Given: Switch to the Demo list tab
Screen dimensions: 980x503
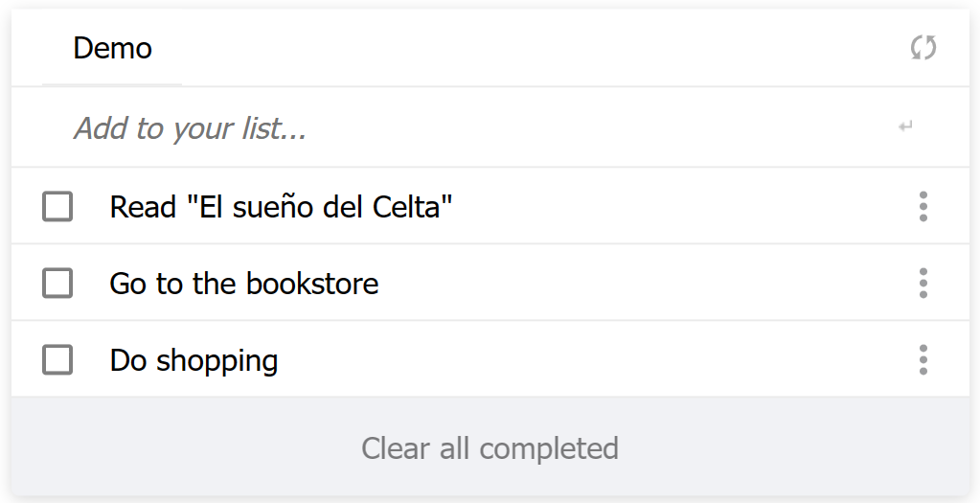Looking at the screenshot, I should [112, 49].
